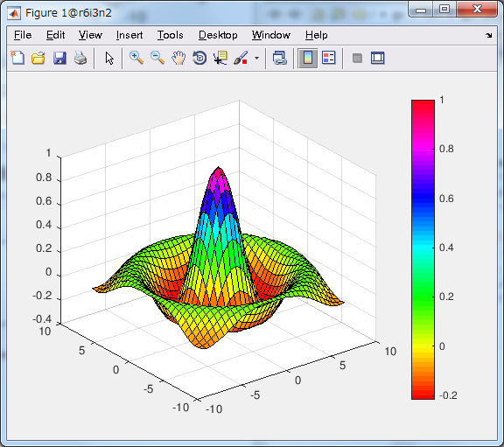Select the Edit Plot arrow tool
The height and width of the screenshot is (447, 504).
coord(109,59)
